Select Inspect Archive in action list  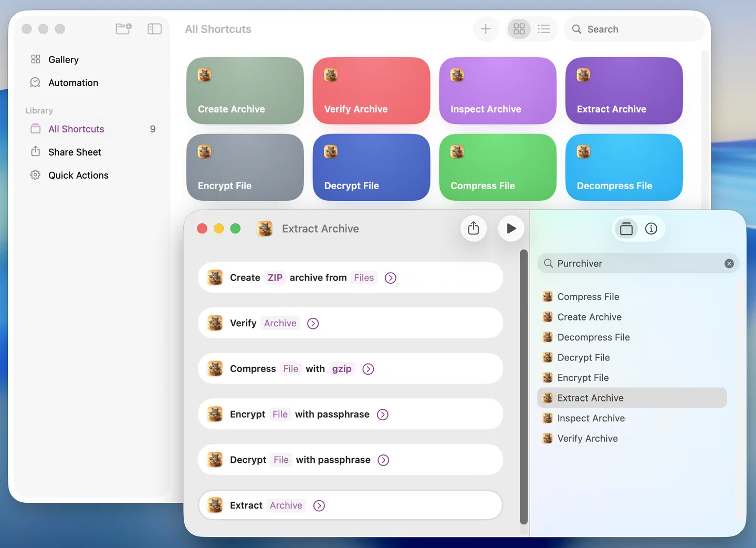[632, 418]
